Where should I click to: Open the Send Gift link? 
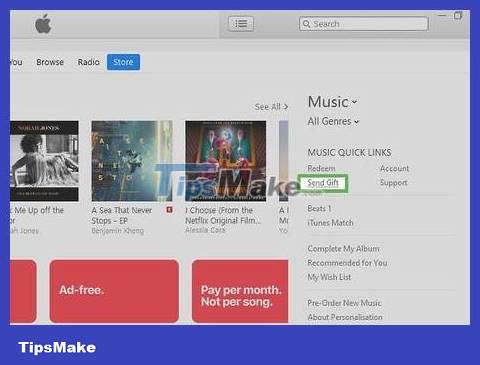point(323,183)
